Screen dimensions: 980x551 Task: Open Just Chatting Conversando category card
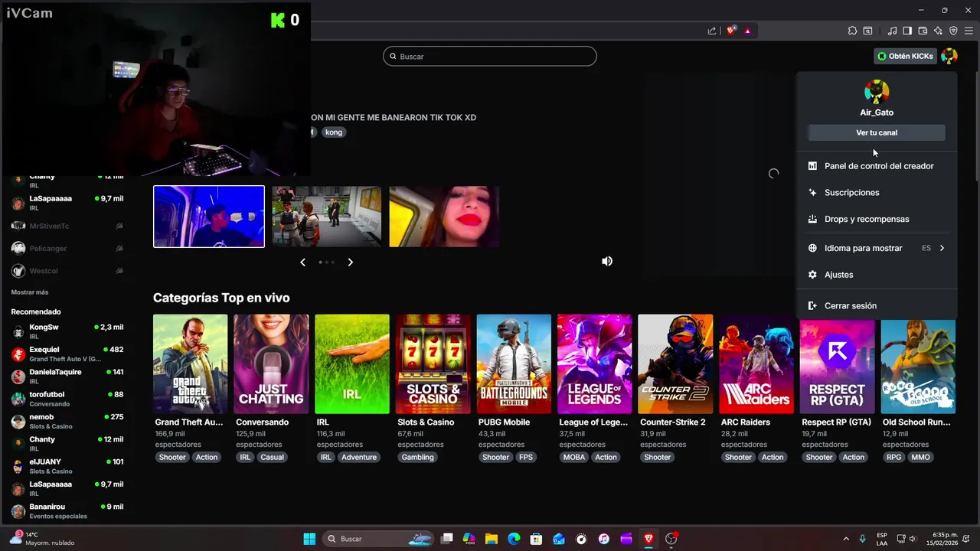271,364
